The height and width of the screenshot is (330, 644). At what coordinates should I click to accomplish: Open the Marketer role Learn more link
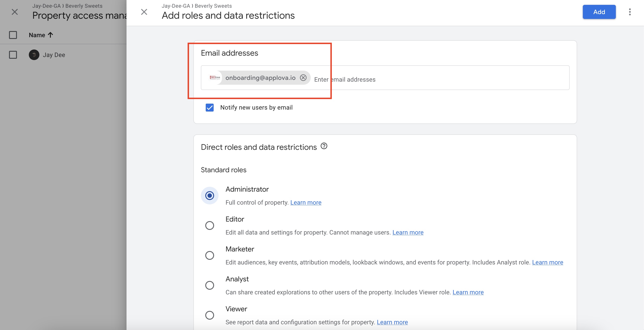547,262
